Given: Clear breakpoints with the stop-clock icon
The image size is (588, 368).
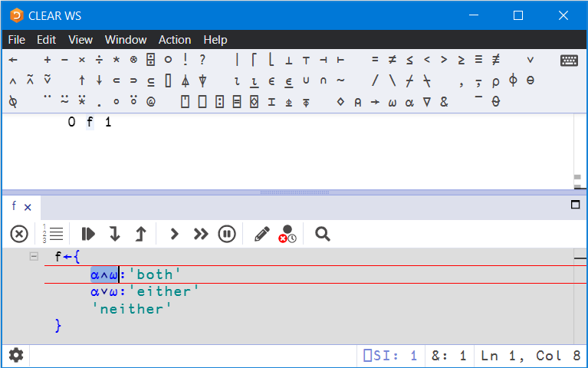Looking at the screenshot, I should point(287,234).
